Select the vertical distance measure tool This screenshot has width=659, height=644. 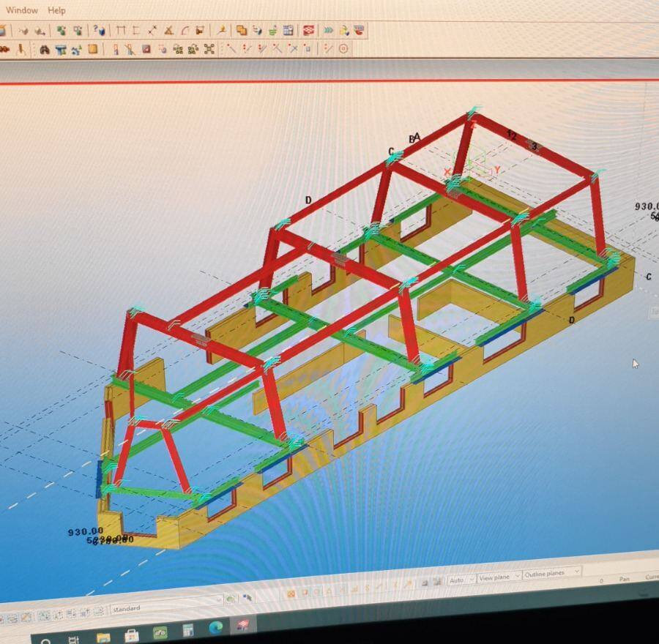[x=136, y=30]
